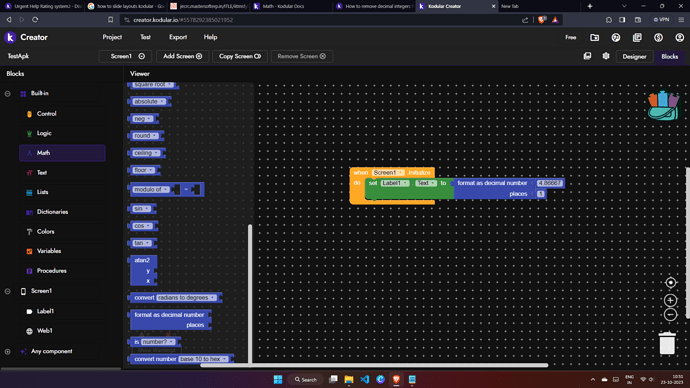Viewport: 690px width, 388px height.
Task: Zoom out of the blocks workspace
Action: pyautogui.click(x=670, y=315)
